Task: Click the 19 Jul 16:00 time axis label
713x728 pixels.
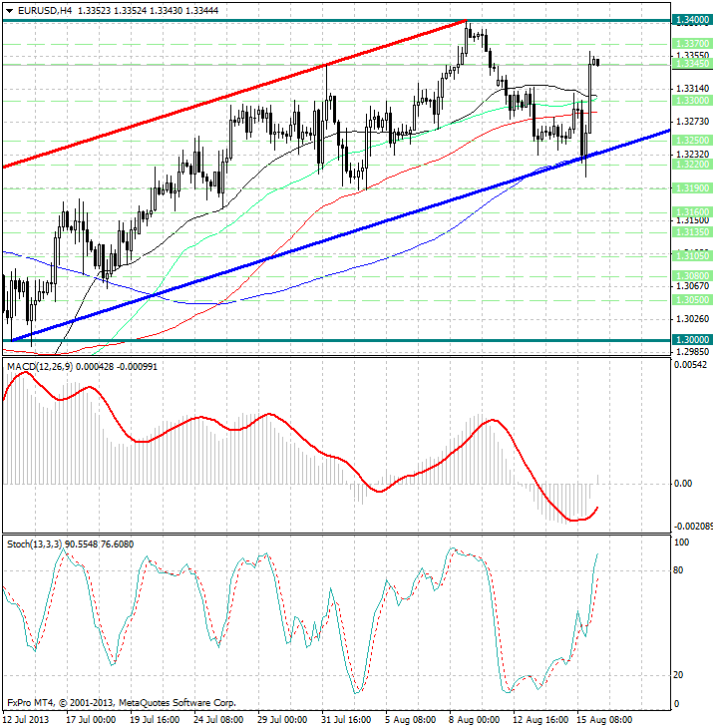Action: (155, 720)
